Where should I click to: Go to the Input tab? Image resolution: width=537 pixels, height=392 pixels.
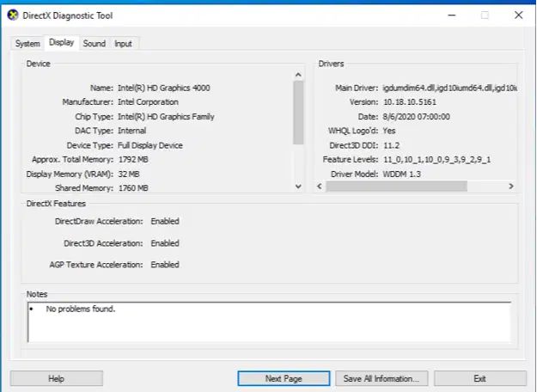(124, 43)
